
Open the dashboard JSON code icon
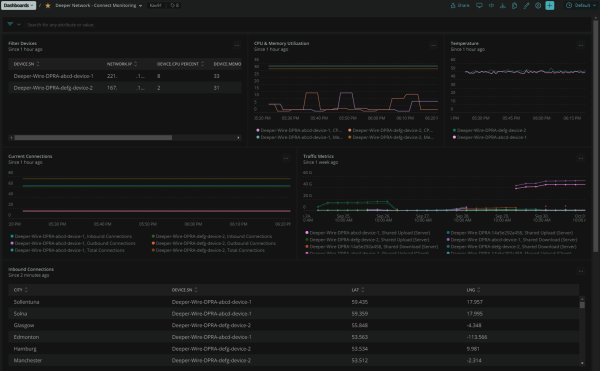point(491,5)
